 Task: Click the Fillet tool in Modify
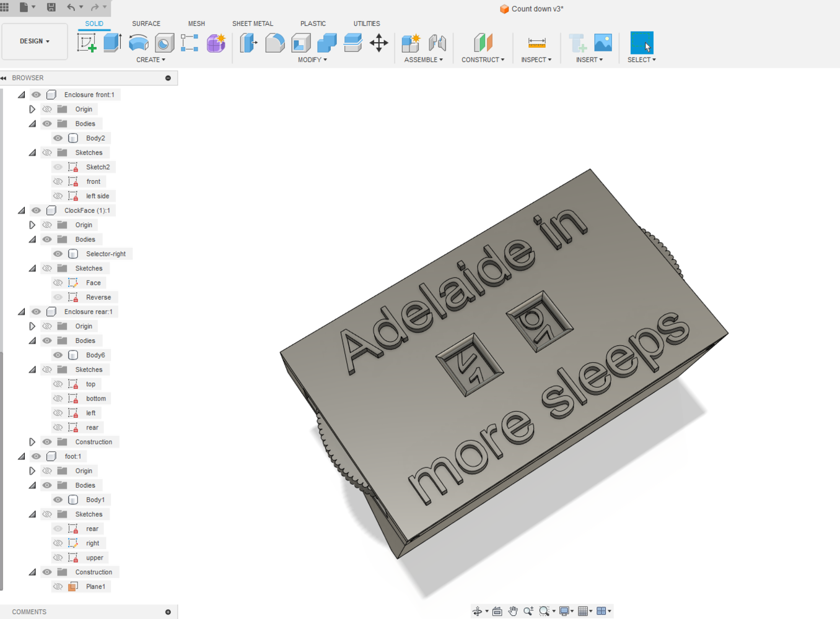tap(274, 43)
